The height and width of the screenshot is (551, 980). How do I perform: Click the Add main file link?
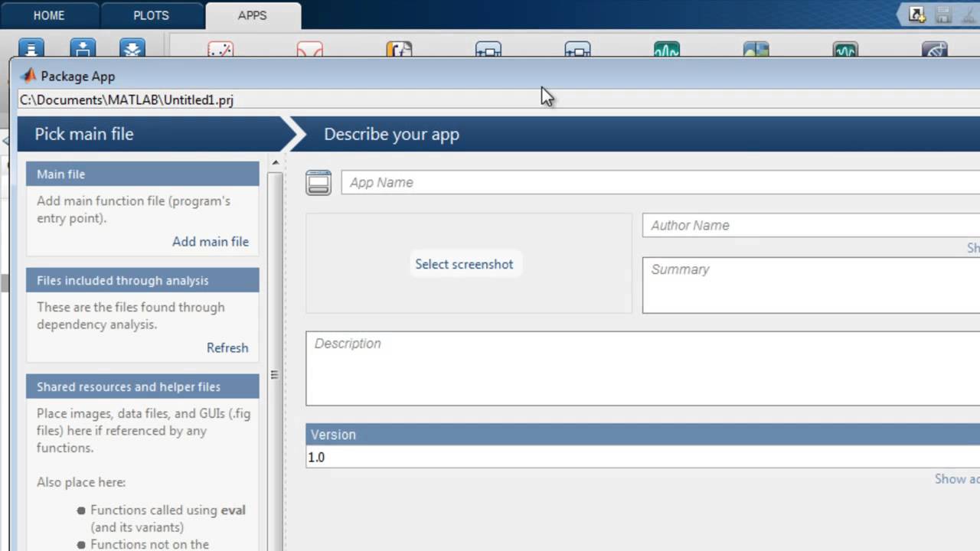click(x=211, y=241)
